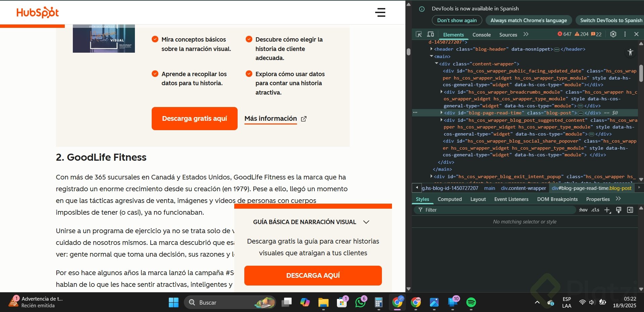Select the Styles sidebar tab
The image size is (644, 312).
pyautogui.click(x=423, y=199)
